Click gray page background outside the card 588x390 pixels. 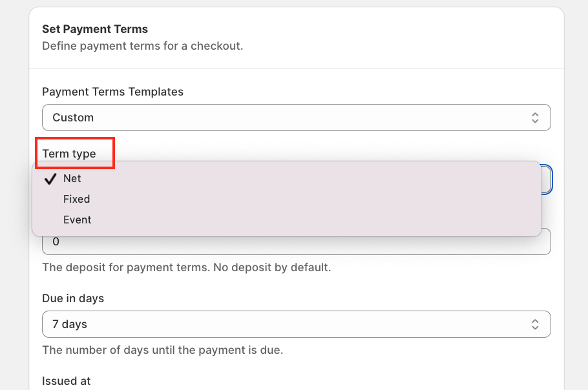(13, 194)
